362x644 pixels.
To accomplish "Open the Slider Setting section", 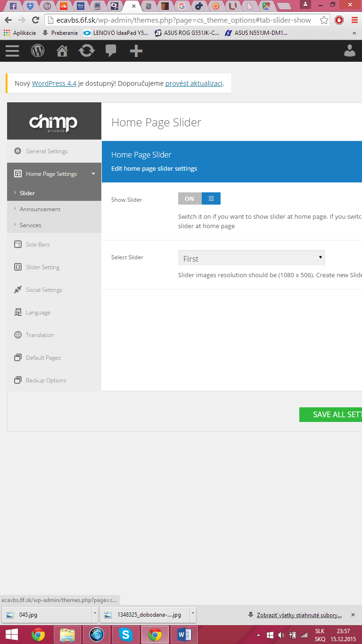I will point(54,267).
